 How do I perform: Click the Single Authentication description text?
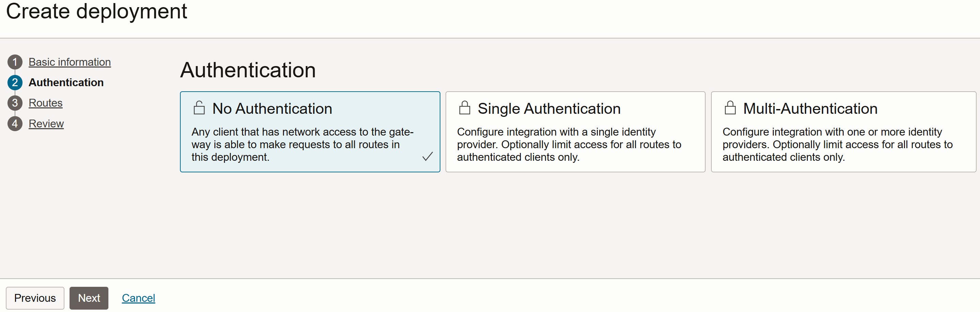pyautogui.click(x=569, y=144)
